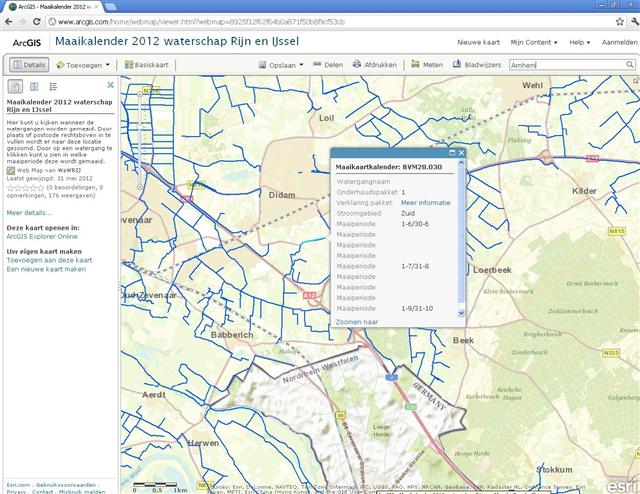
Task: Click the Zoomen naar link
Action: coord(357,322)
